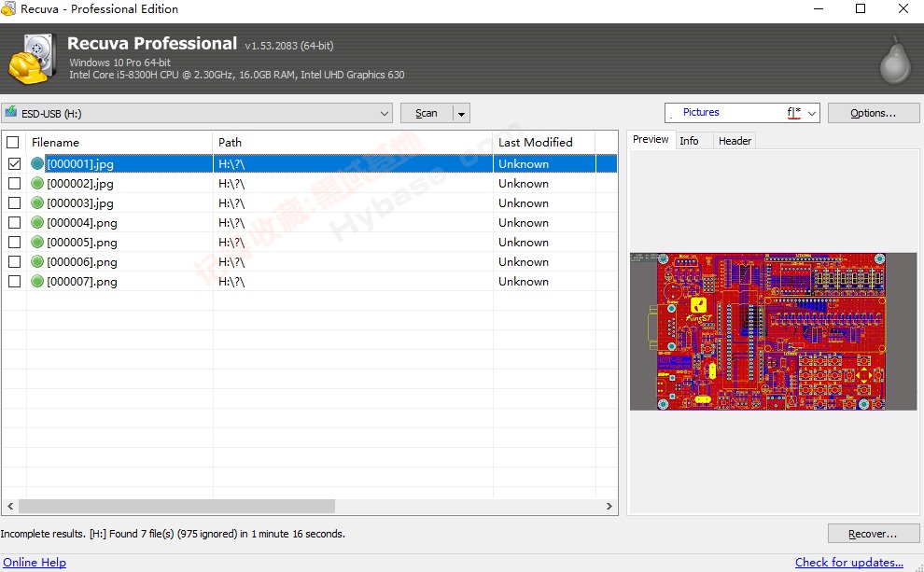The image size is (924, 572).
Task: Open the Online Help link
Action: coord(35,562)
